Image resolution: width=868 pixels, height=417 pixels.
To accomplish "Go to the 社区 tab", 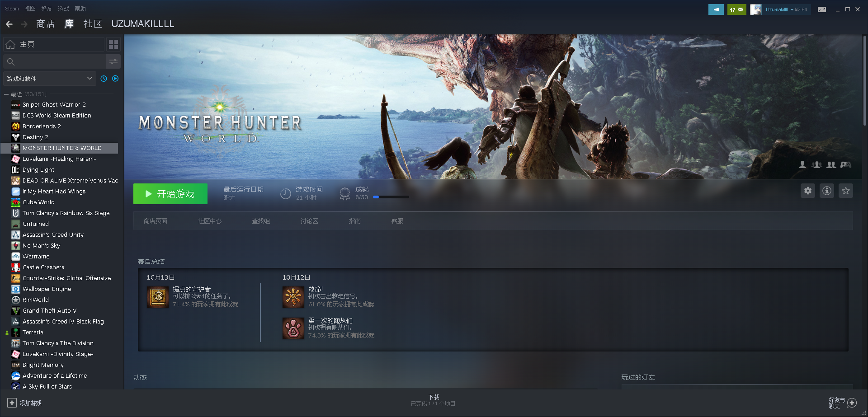I will [93, 24].
